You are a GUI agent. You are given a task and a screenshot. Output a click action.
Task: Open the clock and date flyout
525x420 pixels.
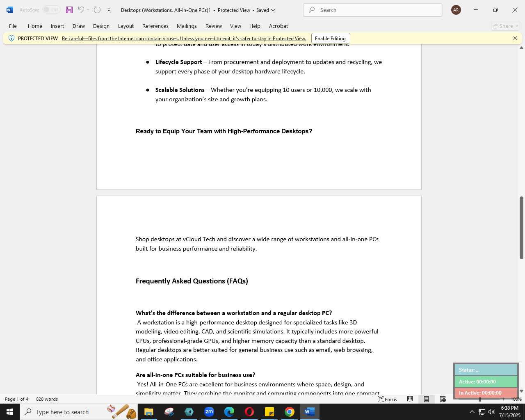[510, 412]
